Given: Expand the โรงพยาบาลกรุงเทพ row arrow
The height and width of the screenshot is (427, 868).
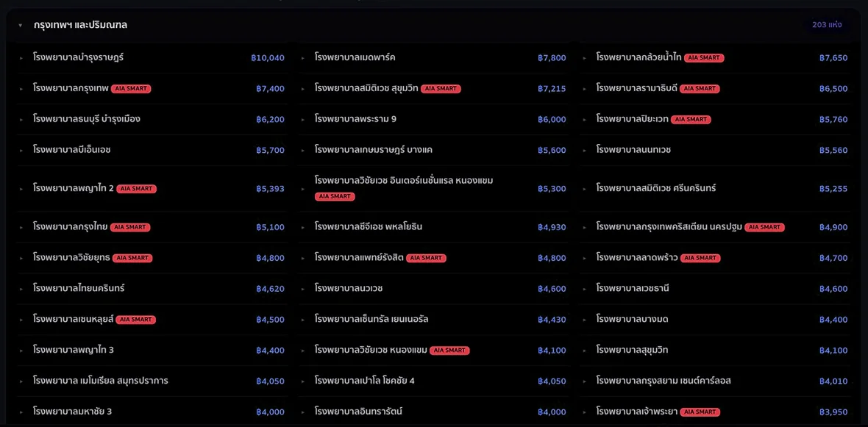Looking at the screenshot, I should coord(21,88).
